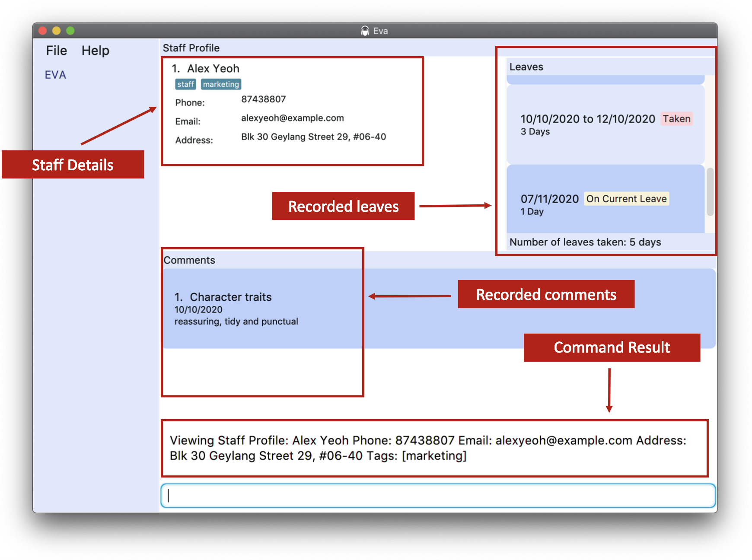Click the Eva app icon in title bar

[x=365, y=31]
